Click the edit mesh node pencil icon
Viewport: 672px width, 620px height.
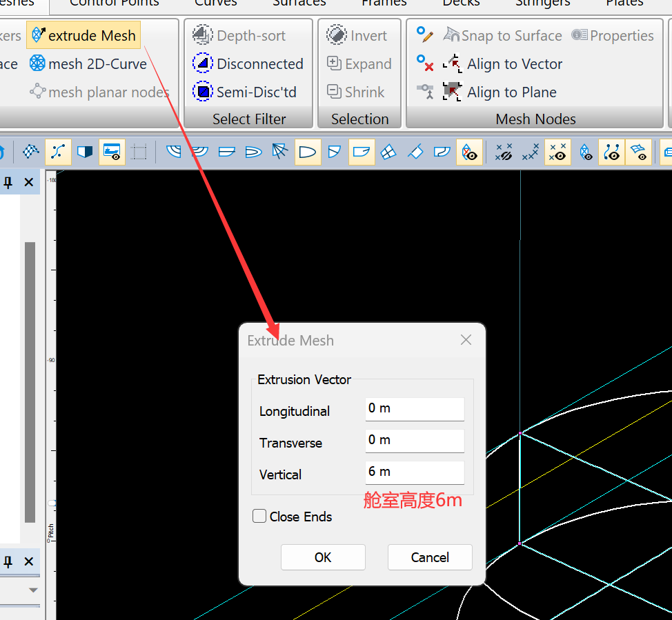click(x=425, y=35)
